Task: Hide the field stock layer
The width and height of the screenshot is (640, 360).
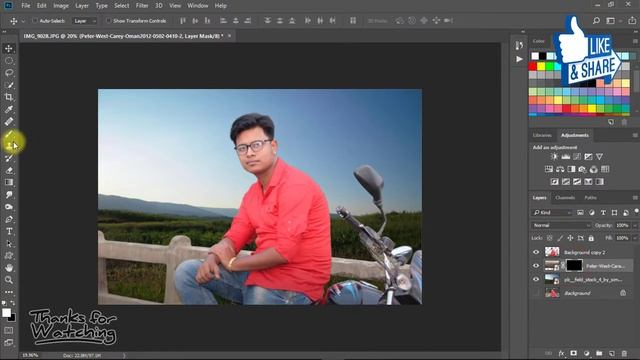Action: tap(536, 280)
